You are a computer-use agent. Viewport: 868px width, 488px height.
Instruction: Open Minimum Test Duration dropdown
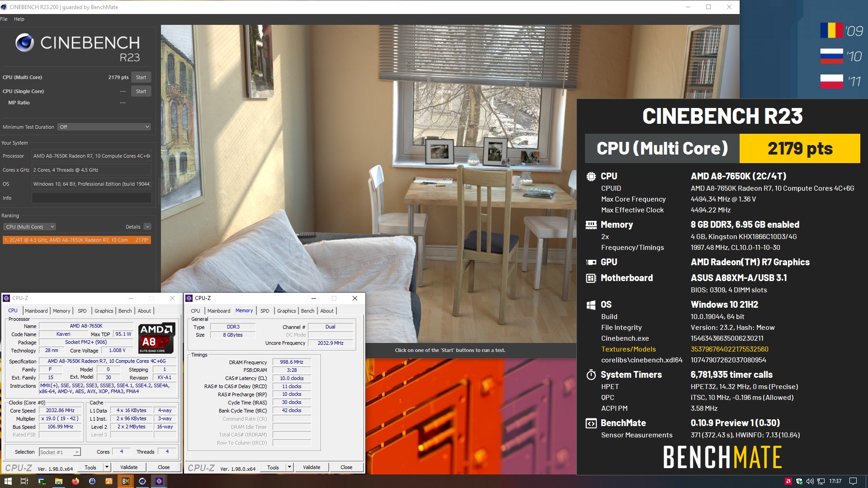pyautogui.click(x=104, y=127)
